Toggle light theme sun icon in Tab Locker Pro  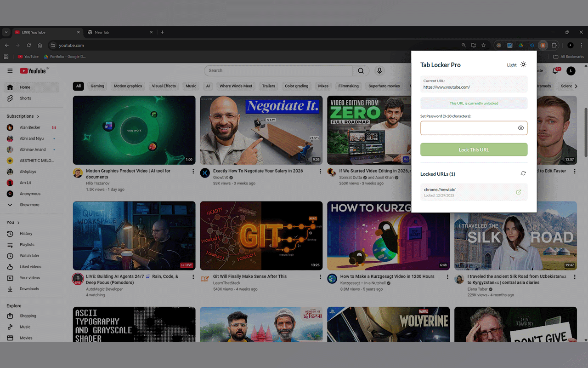click(523, 65)
